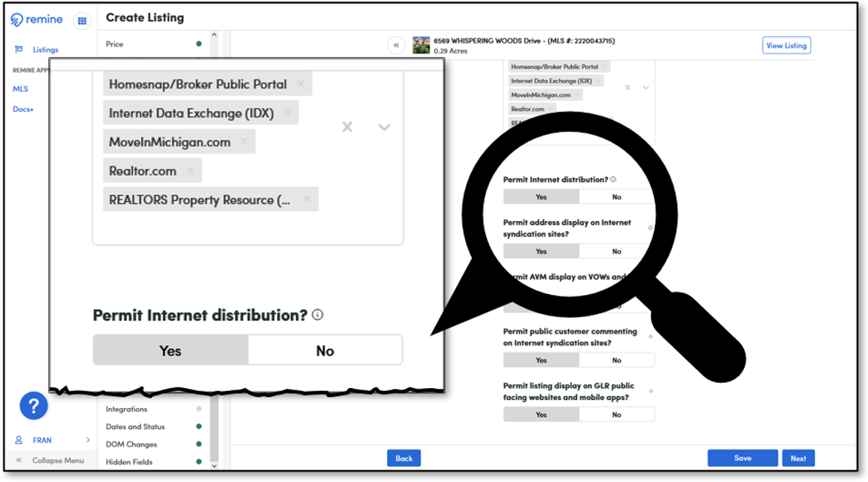Click the Listings flag icon
This screenshot has height=482, width=868.
pyautogui.click(x=18, y=50)
